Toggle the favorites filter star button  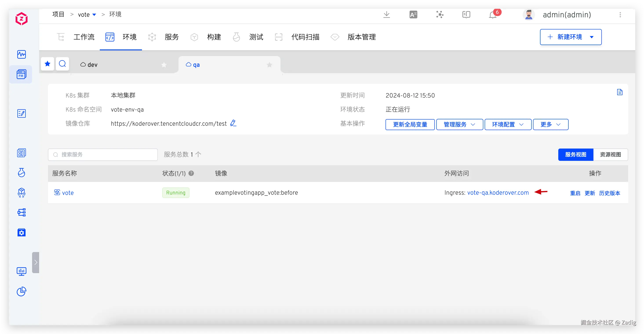[x=47, y=64]
